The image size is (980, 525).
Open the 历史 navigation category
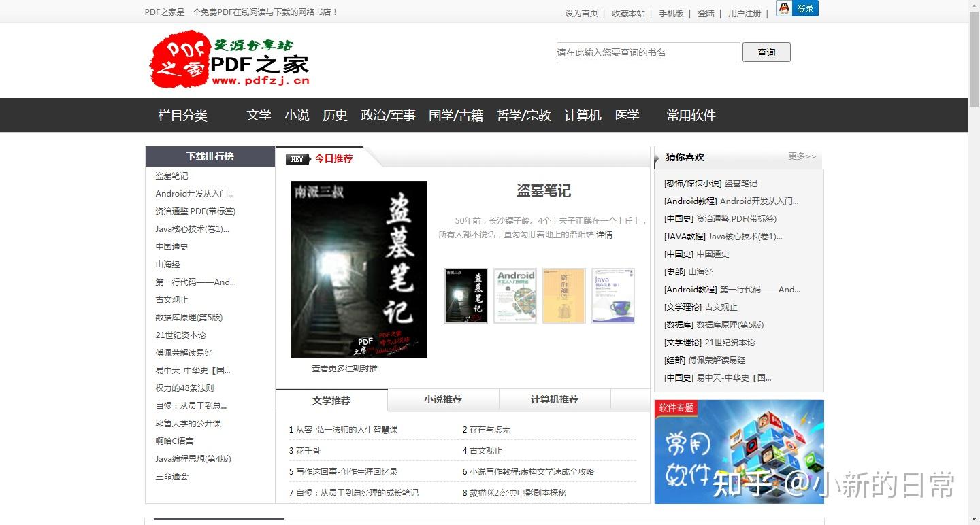click(335, 116)
